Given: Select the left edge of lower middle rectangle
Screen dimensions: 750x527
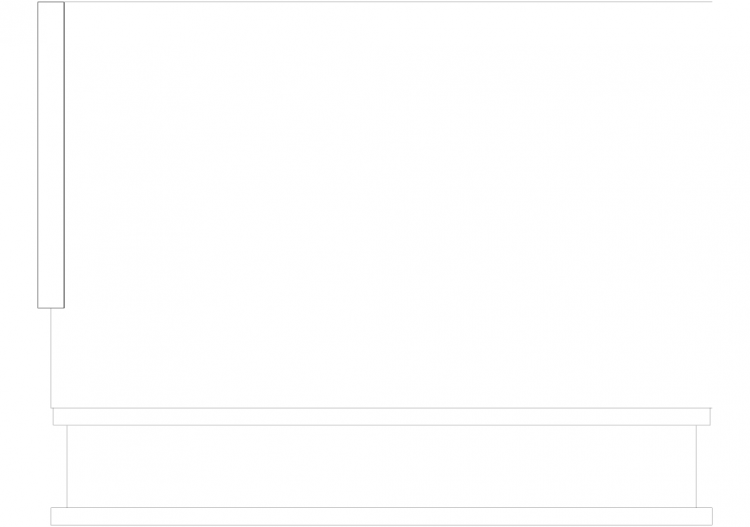Looking at the screenshot, I should coord(67,466).
